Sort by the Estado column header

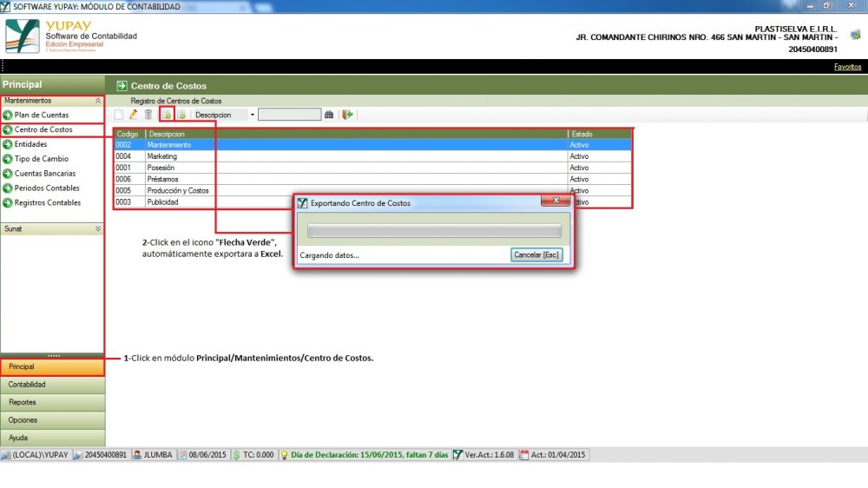click(600, 134)
